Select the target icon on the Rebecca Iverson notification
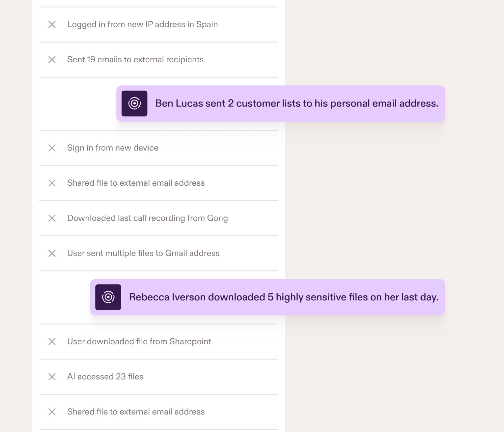The width and height of the screenshot is (504, 432). coord(107,297)
